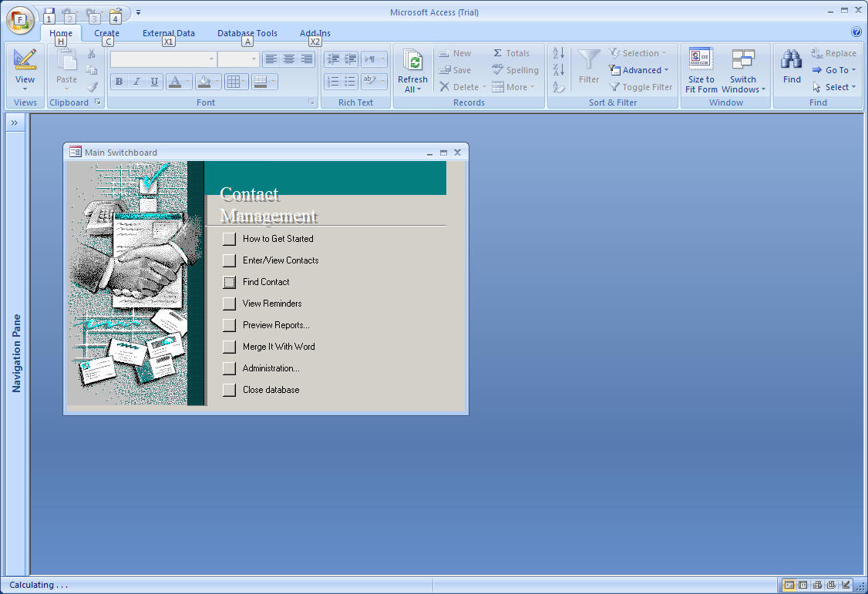Click the Save icon in Quick Access Toolbar
The image size is (868, 594).
(49, 12)
